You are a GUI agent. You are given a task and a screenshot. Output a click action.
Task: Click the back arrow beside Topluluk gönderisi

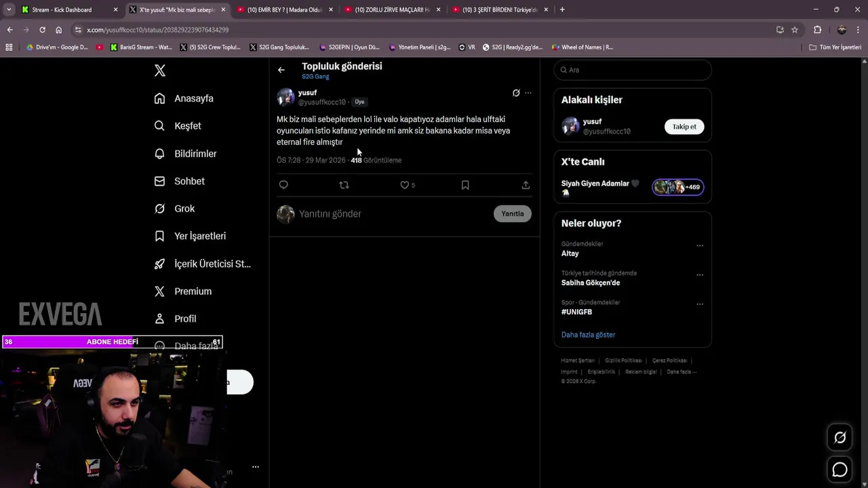pos(281,70)
